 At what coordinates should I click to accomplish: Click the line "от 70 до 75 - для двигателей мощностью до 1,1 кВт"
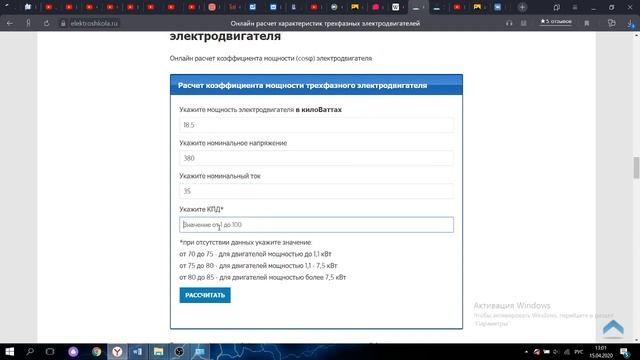click(255, 254)
